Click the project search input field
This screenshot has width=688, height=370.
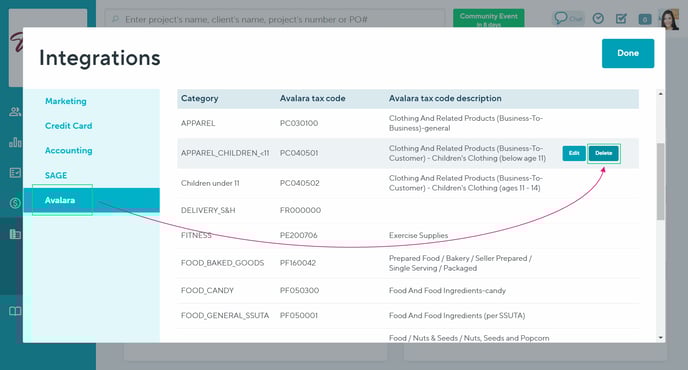pos(275,19)
